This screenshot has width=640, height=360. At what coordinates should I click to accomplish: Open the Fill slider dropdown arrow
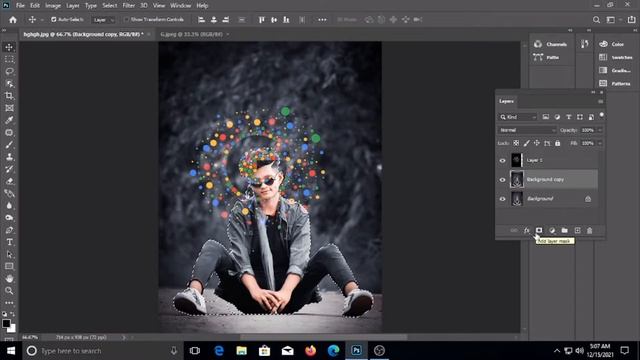[x=600, y=143]
